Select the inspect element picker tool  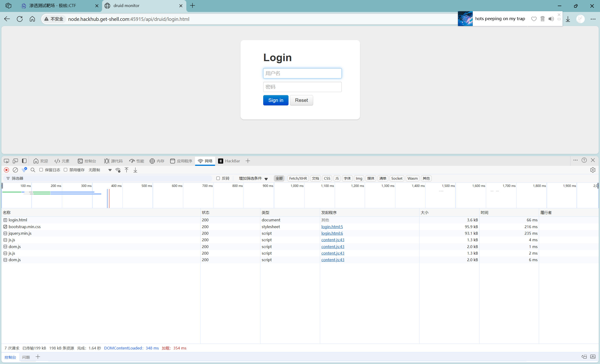click(x=7, y=161)
